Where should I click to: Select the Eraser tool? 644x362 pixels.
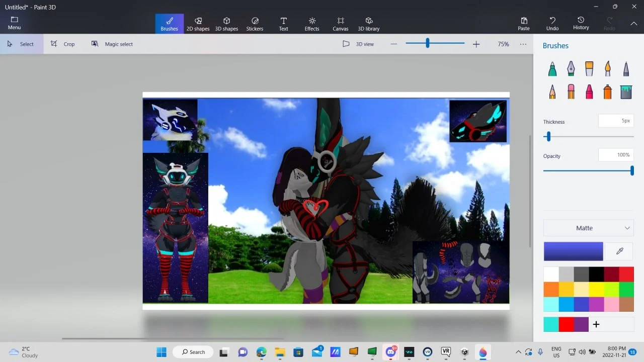pos(571,92)
